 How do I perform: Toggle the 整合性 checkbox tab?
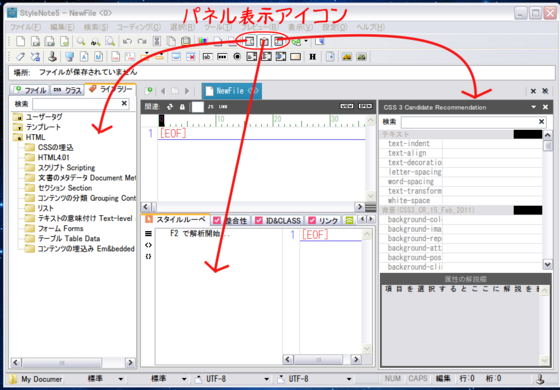(x=230, y=220)
